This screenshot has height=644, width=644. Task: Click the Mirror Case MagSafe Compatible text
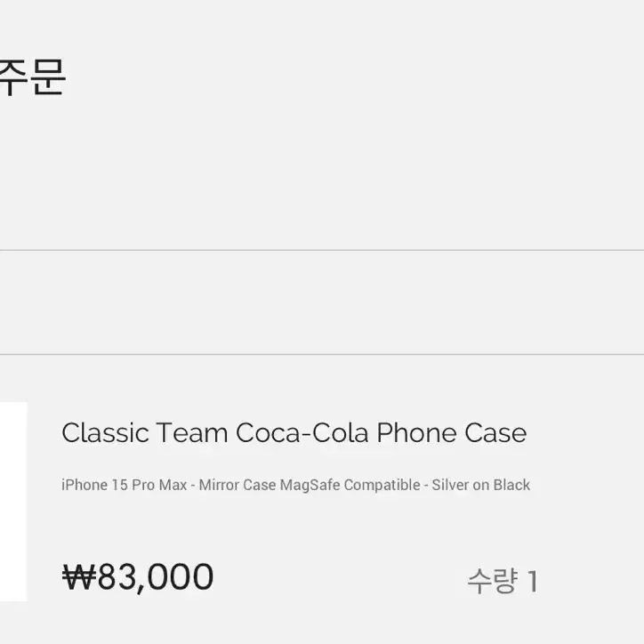tap(310, 485)
